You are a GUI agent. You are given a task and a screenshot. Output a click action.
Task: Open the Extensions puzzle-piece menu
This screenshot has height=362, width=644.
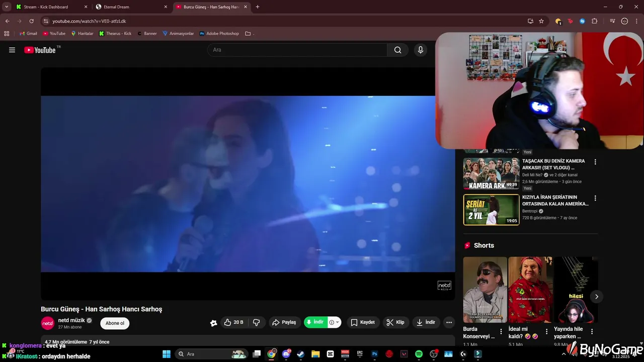[594, 21]
